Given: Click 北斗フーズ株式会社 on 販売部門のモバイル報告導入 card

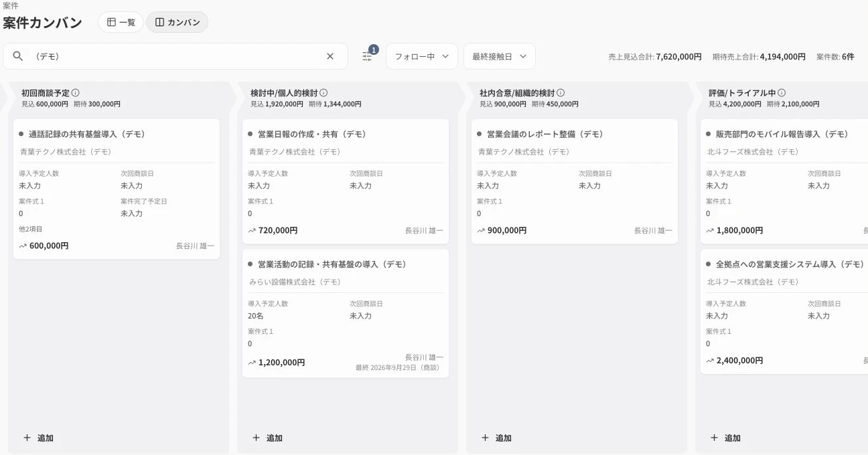Looking at the screenshot, I should [x=753, y=152].
